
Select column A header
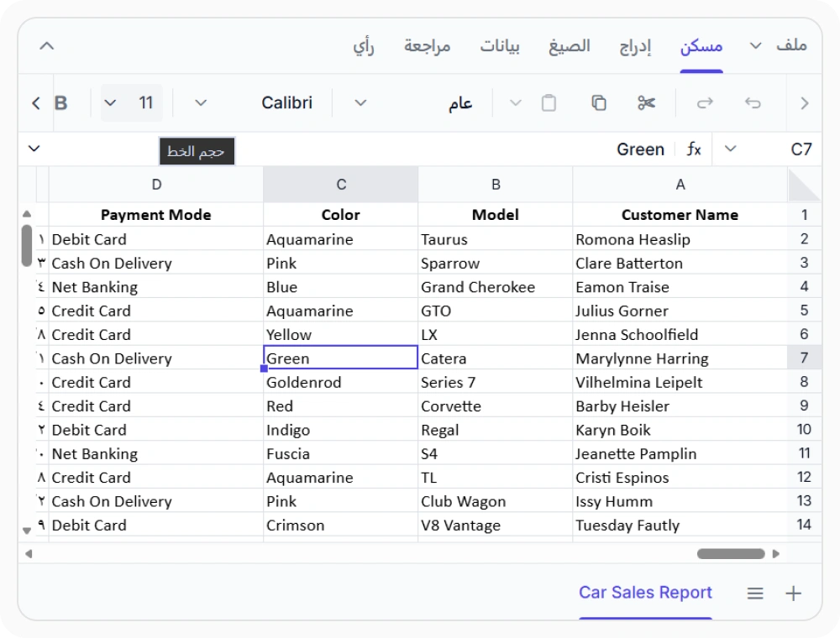pos(680,184)
